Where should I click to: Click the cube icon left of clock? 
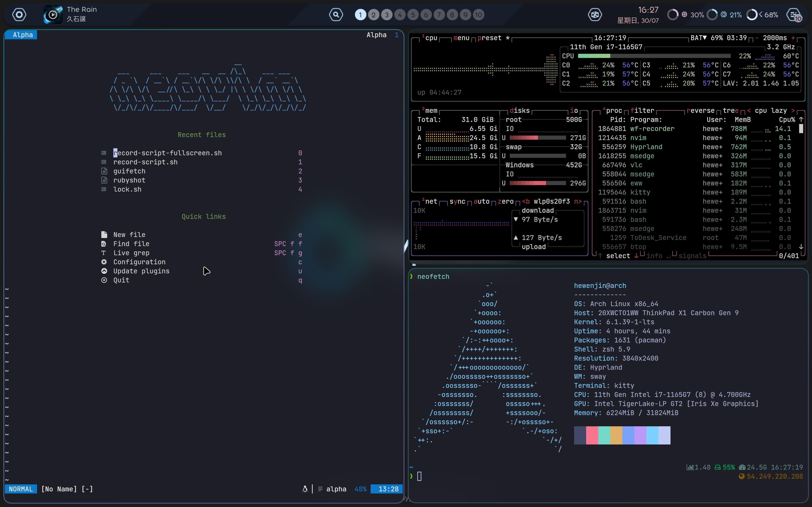click(x=595, y=14)
